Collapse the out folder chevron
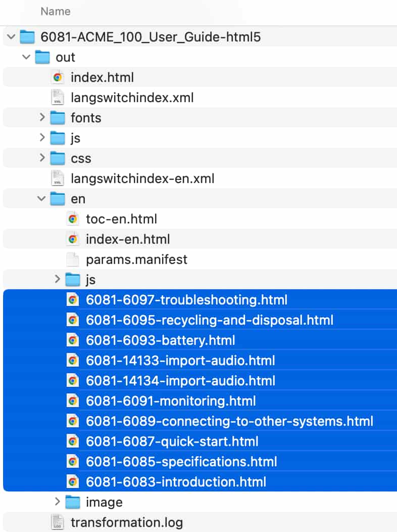Viewport: 397px width, 532px height. point(27,57)
